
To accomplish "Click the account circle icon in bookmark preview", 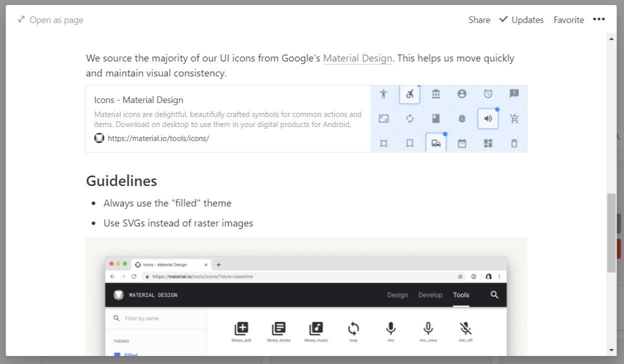I will (462, 93).
